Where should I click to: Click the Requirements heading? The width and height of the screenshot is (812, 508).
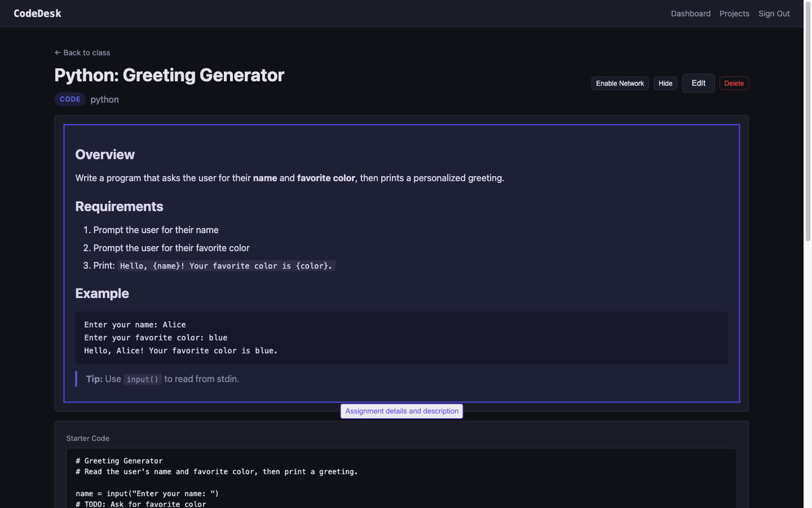point(119,207)
